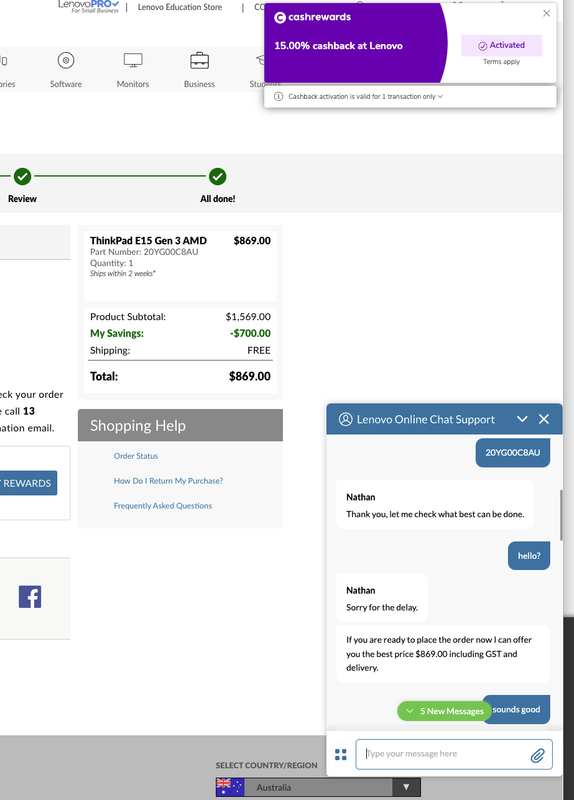
Task: Click the My Savings -$700.00 amount
Action: tap(250, 333)
